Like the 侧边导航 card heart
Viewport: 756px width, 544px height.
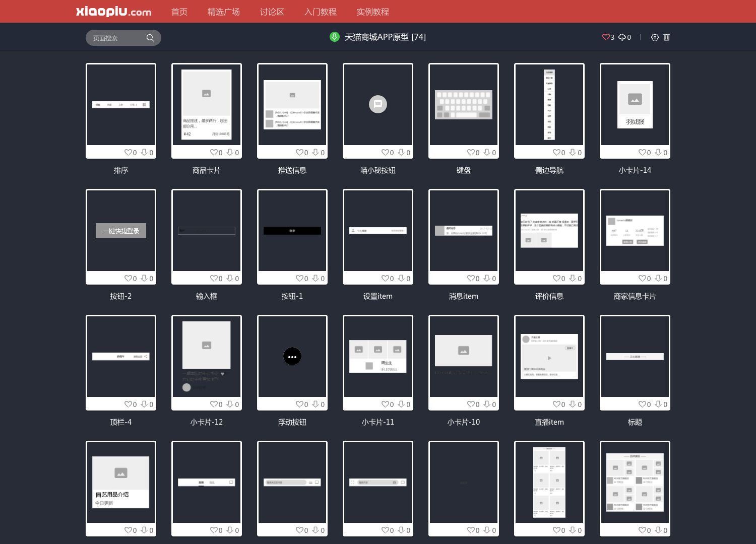coord(556,152)
